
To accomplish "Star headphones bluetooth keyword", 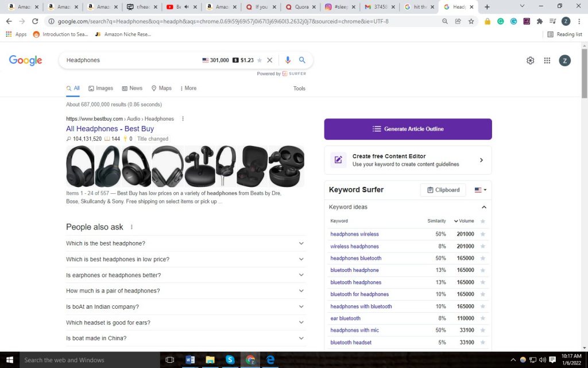I will [x=483, y=258].
